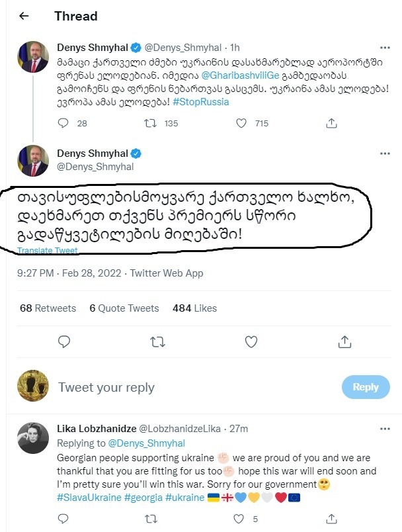The width and height of the screenshot is (402, 532).
Task: Show the 484 Likes list
Action: coord(194,308)
